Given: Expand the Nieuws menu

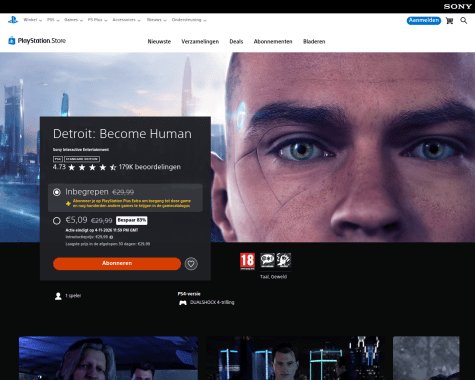Looking at the screenshot, I should 156,20.
